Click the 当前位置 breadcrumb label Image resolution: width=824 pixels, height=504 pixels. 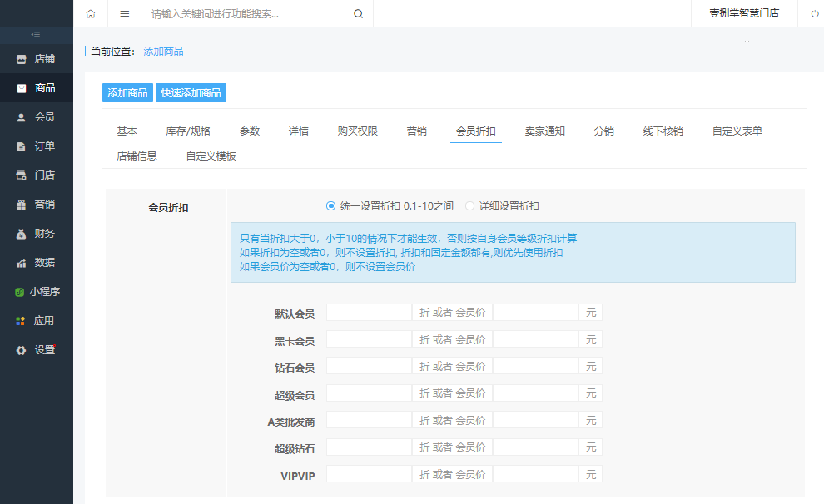pos(112,52)
